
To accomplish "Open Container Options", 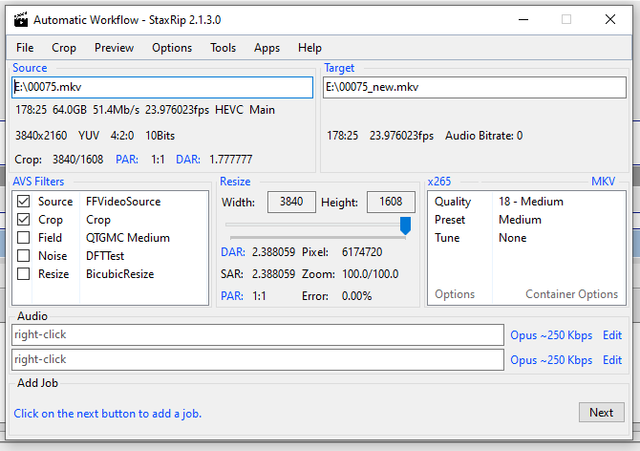I will (571, 294).
